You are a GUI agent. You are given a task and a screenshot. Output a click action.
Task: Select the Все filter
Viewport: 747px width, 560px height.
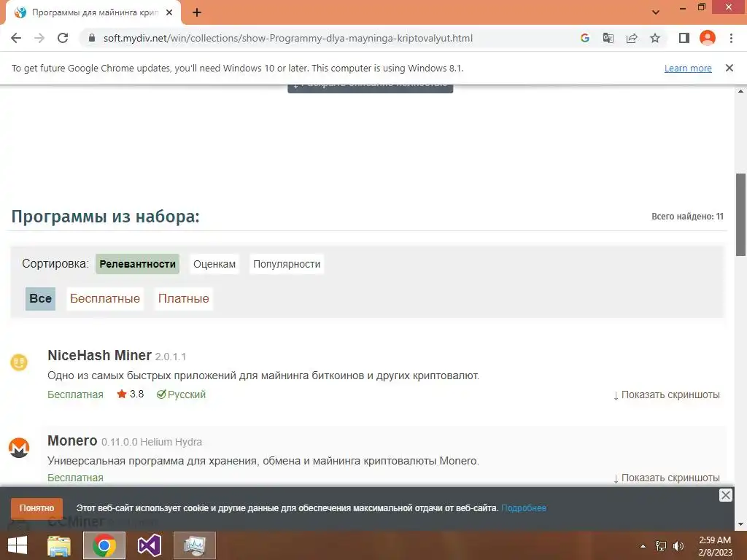tap(41, 298)
